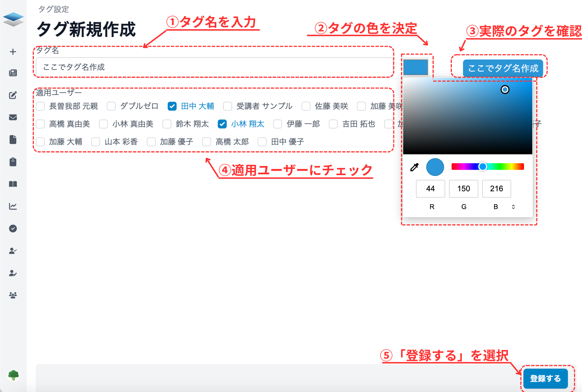Open the clipboard sidebar icon
The image size is (582, 392).
pyautogui.click(x=13, y=162)
